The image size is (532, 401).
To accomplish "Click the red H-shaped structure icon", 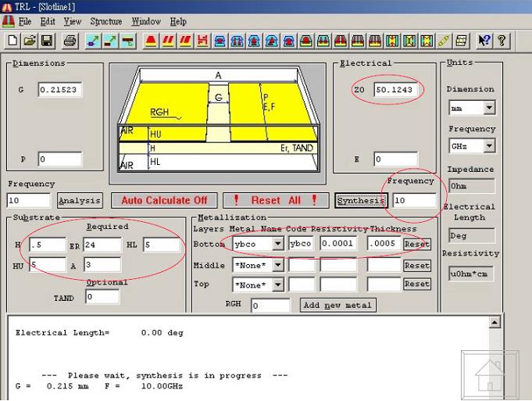I will [202, 41].
